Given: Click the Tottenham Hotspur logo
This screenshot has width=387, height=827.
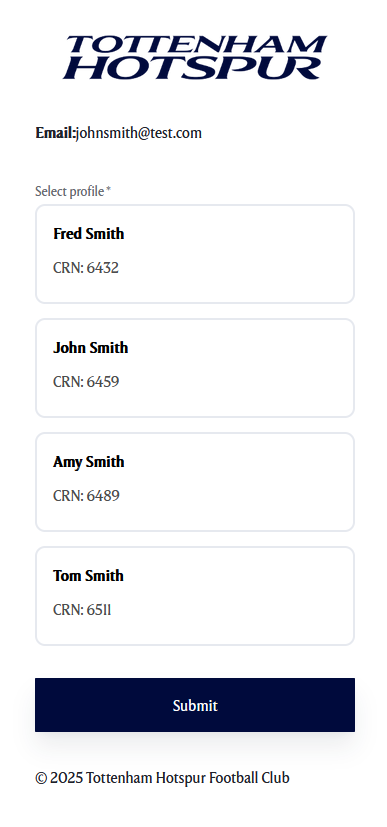Looking at the screenshot, I should point(195,57).
